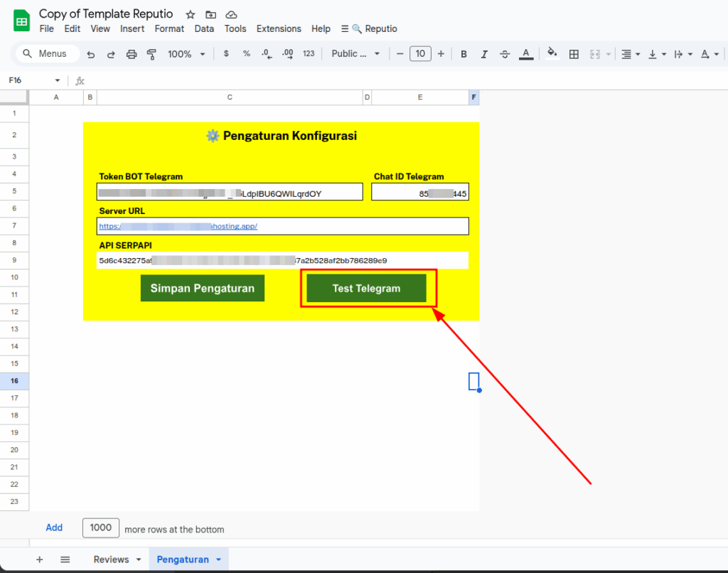This screenshot has width=728, height=573.
Task: Open the fill color picker
Action: point(552,54)
